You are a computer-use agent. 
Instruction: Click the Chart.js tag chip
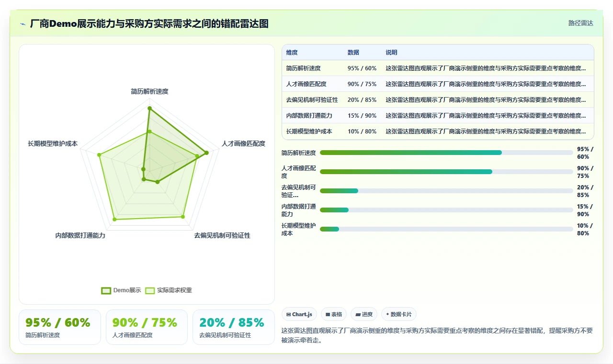pos(299,314)
